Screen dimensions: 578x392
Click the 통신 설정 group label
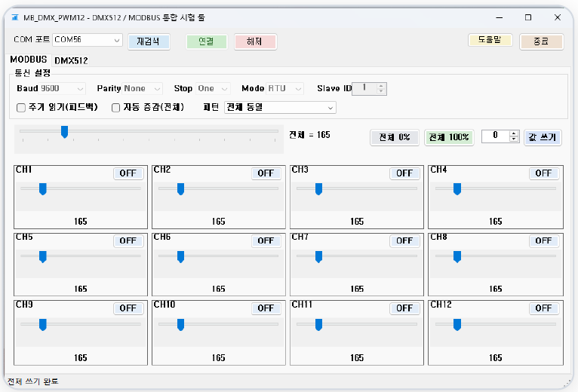coord(32,73)
